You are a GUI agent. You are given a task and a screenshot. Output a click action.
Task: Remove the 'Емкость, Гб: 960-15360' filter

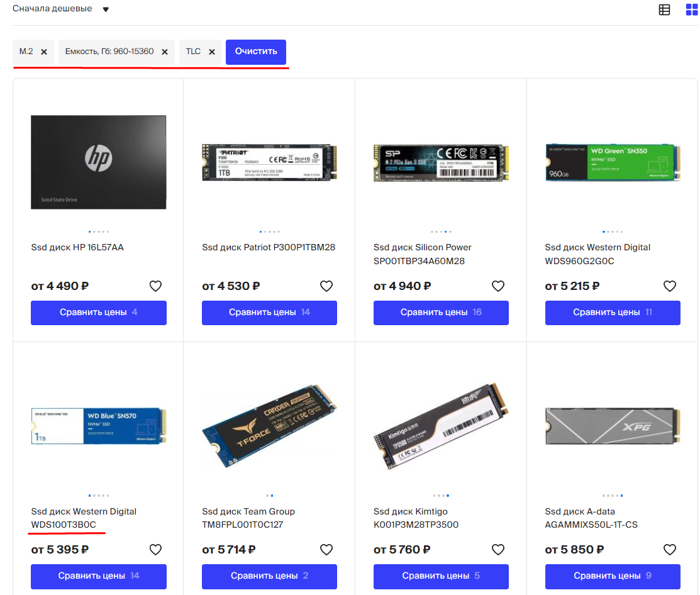pyautogui.click(x=165, y=52)
